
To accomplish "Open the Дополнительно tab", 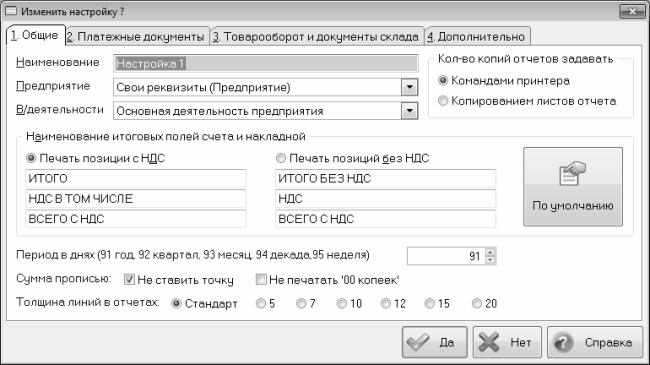I will (478, 36).
